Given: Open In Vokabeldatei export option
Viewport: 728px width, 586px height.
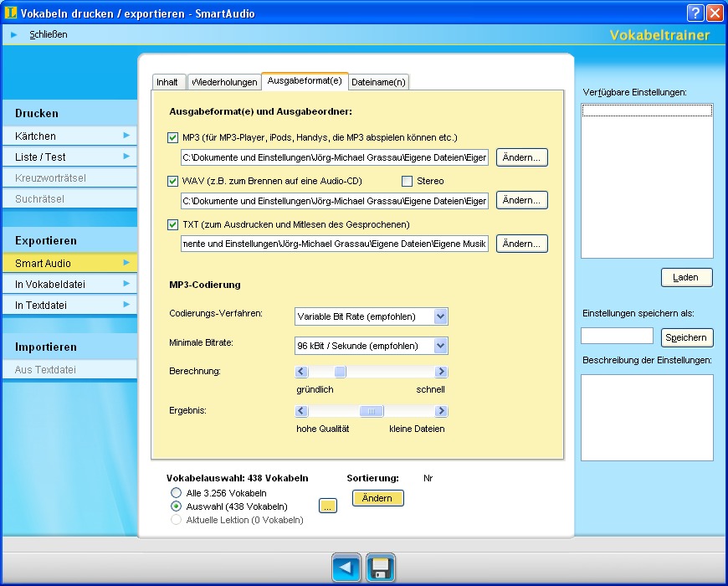Looking at the screenshot, I should [69, 284].
